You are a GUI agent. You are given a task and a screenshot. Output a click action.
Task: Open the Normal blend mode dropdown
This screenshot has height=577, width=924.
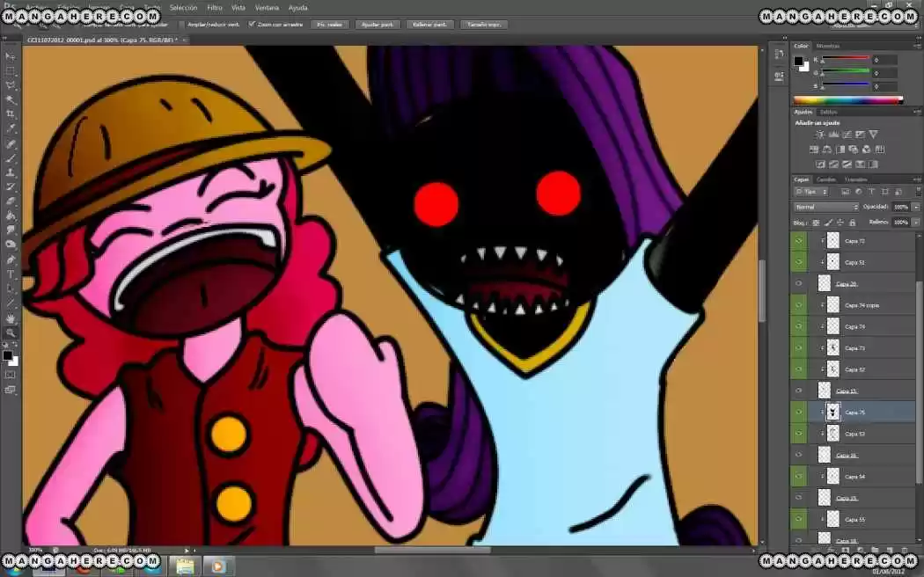tap(825, 208)
